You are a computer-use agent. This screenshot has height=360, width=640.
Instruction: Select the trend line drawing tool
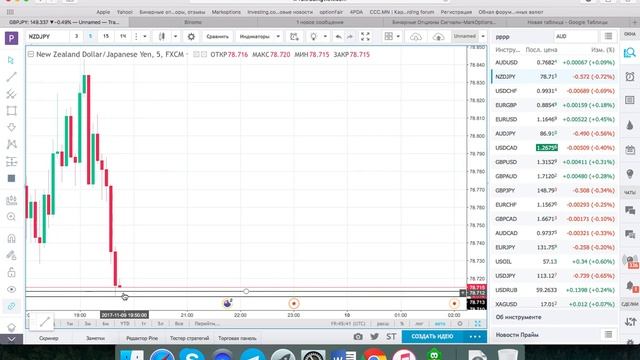11,77
